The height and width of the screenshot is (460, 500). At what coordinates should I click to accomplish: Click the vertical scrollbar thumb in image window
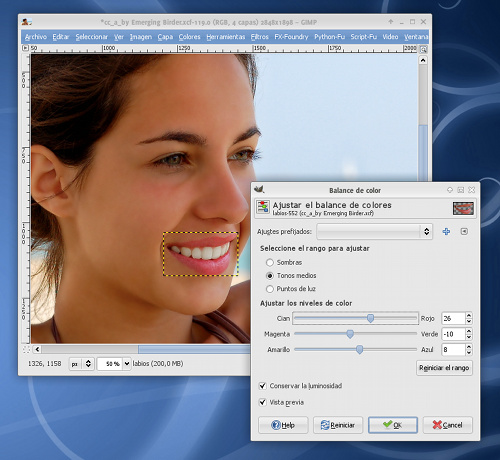point(423,153)
